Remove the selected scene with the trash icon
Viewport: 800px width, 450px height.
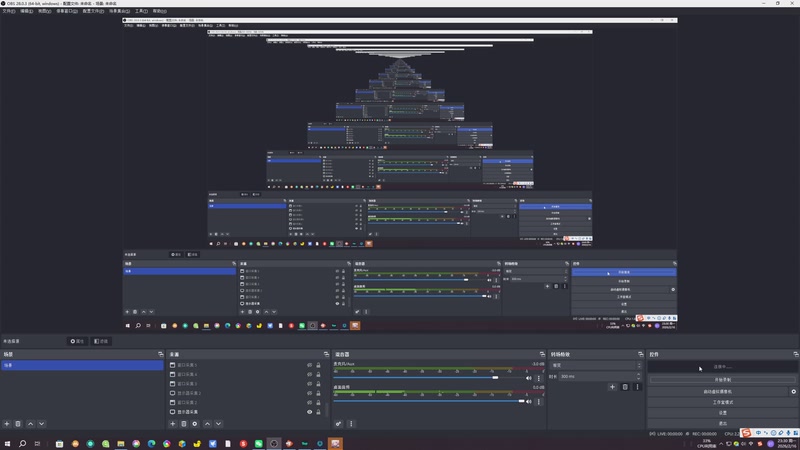click(18, 423)
